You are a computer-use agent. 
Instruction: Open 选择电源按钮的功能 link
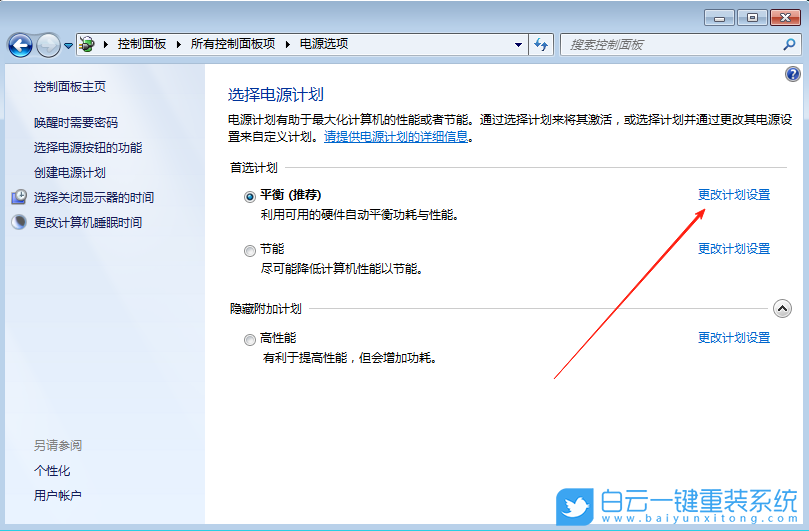point(88,148)
